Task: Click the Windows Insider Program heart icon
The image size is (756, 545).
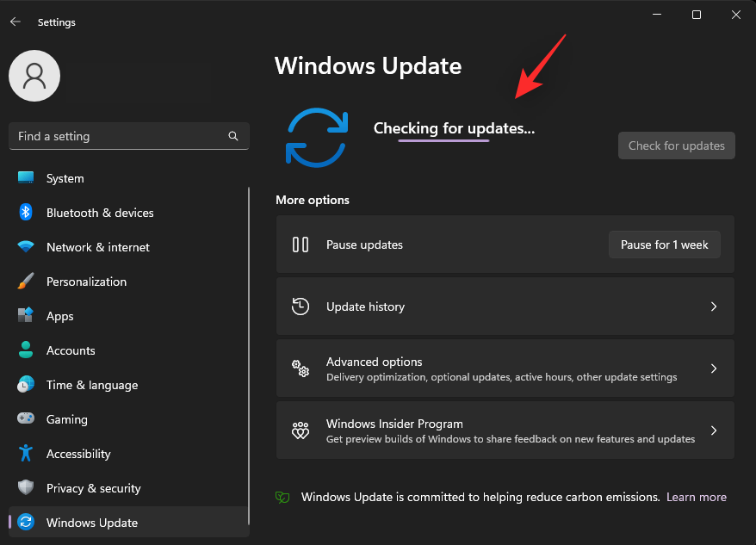Action: click(x=301, y=430)
